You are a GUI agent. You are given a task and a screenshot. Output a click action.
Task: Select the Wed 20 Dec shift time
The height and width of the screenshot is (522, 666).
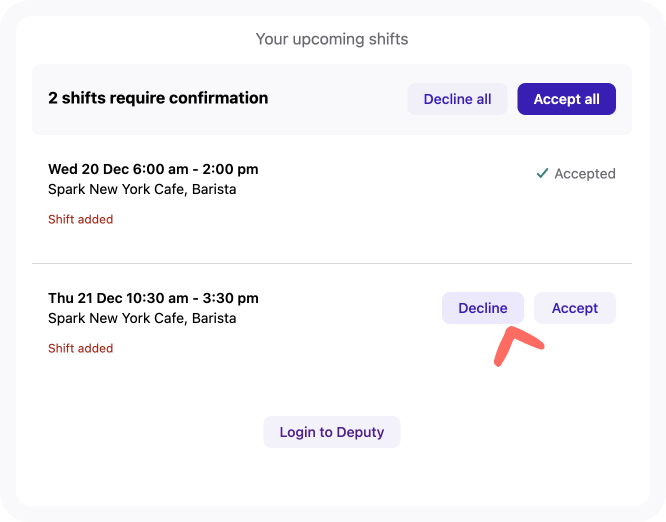[153, 169]
